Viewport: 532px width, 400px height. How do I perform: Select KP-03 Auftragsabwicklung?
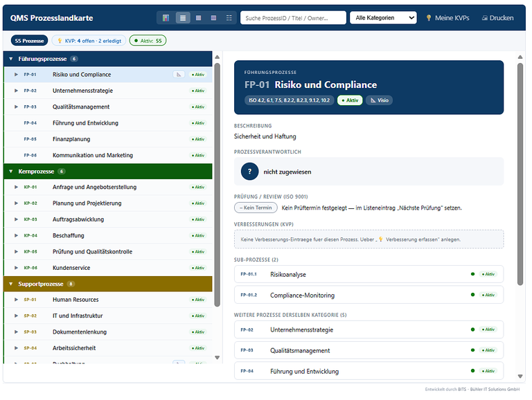point(108,219)
